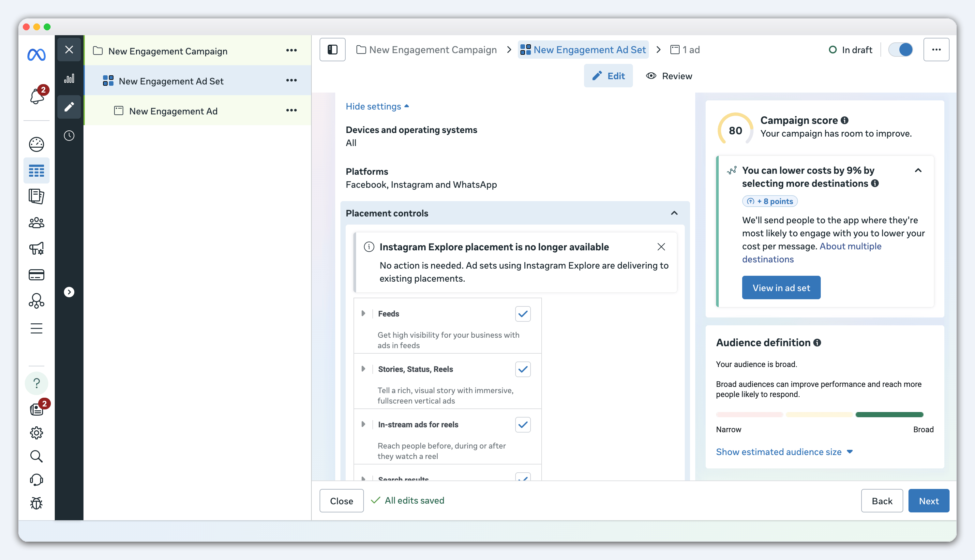Expand the Stories, Status, Reels triangle
This screenshot has width=975, height=560.
tap(363, 369)
